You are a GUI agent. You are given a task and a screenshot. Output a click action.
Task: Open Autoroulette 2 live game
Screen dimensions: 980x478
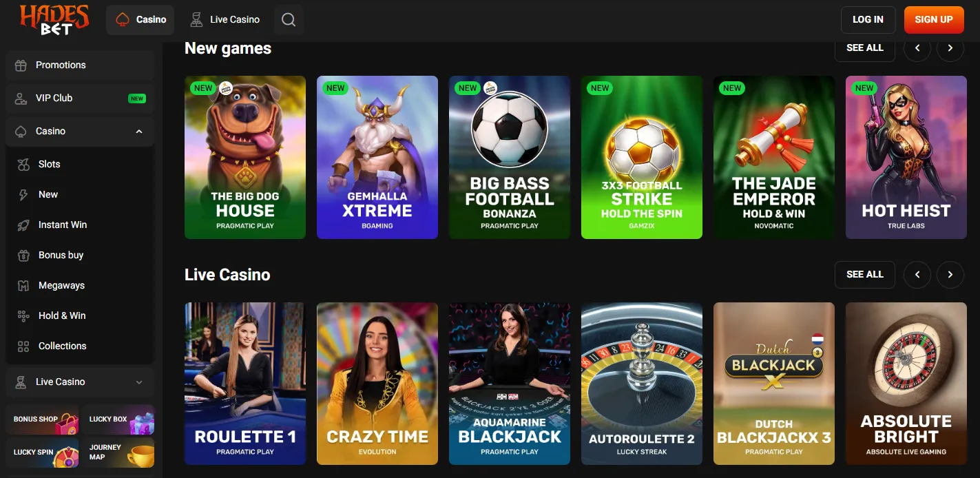point(642,384)
